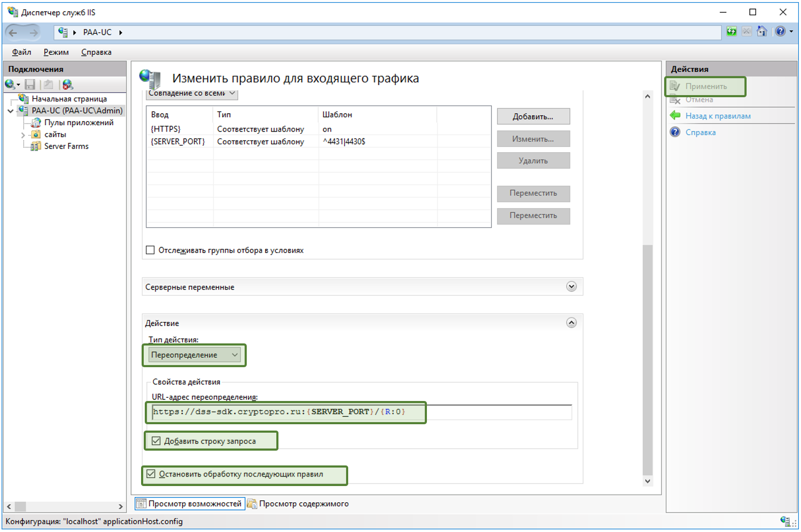Click the Справка link in Действия

[x=701, y=132]
